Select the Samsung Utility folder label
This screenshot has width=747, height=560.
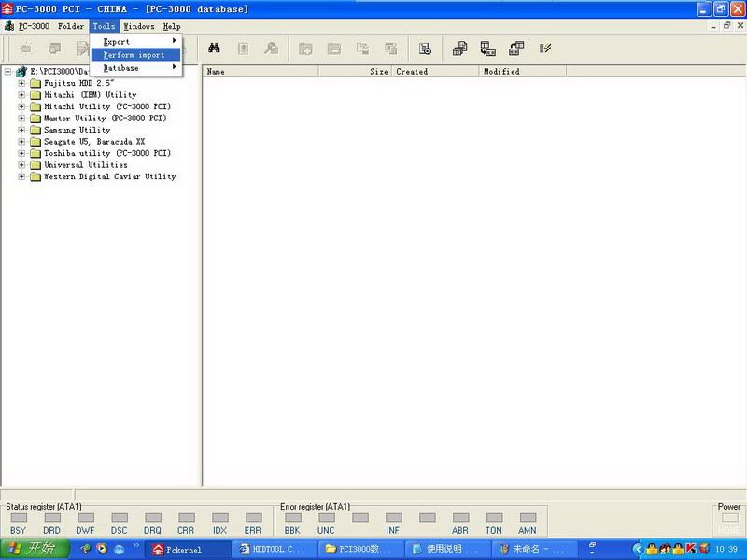click(78, 130)
